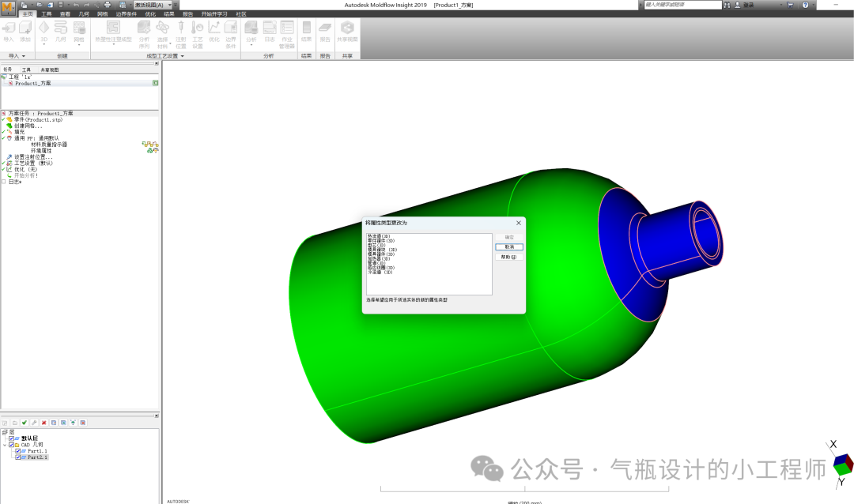This screenshot has width=854, height=504.
Task: Toggle the Part1.1 layer checkbox
Action: 18,451
